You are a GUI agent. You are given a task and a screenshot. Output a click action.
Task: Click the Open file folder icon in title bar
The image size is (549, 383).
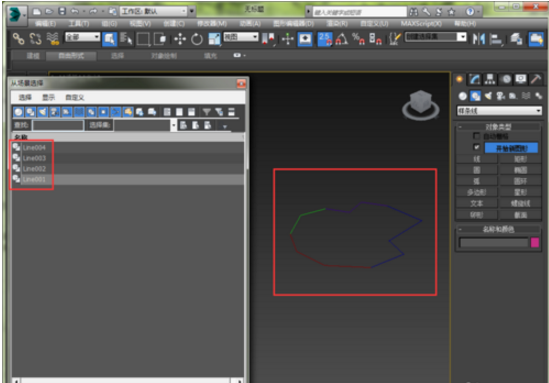pyautogui.click(x=49, y=11)
